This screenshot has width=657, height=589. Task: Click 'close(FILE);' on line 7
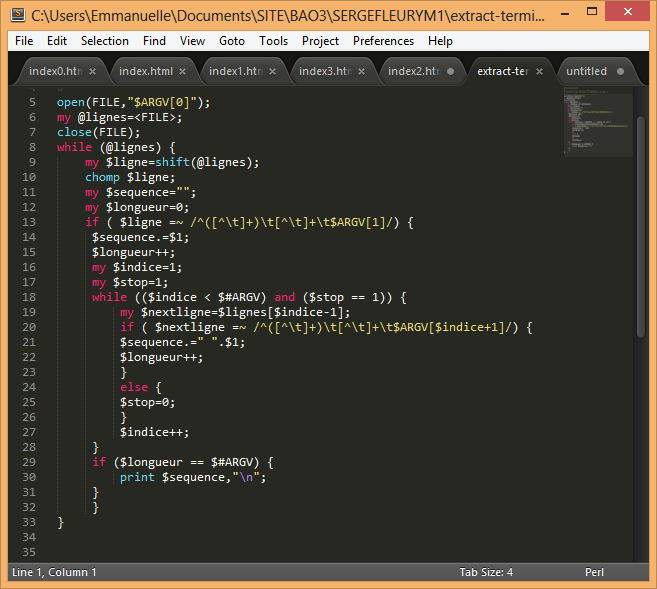pos(98,132)
